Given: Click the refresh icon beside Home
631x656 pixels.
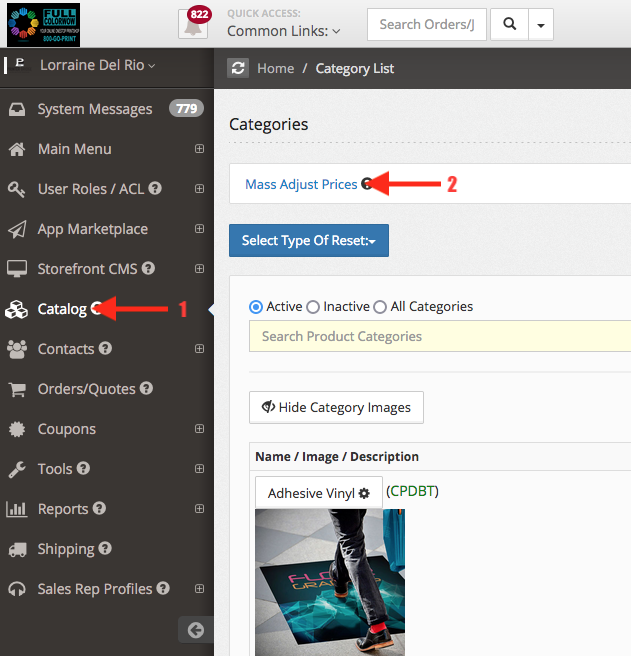Looking at the screenshot, I should click(x=238, y=68).
